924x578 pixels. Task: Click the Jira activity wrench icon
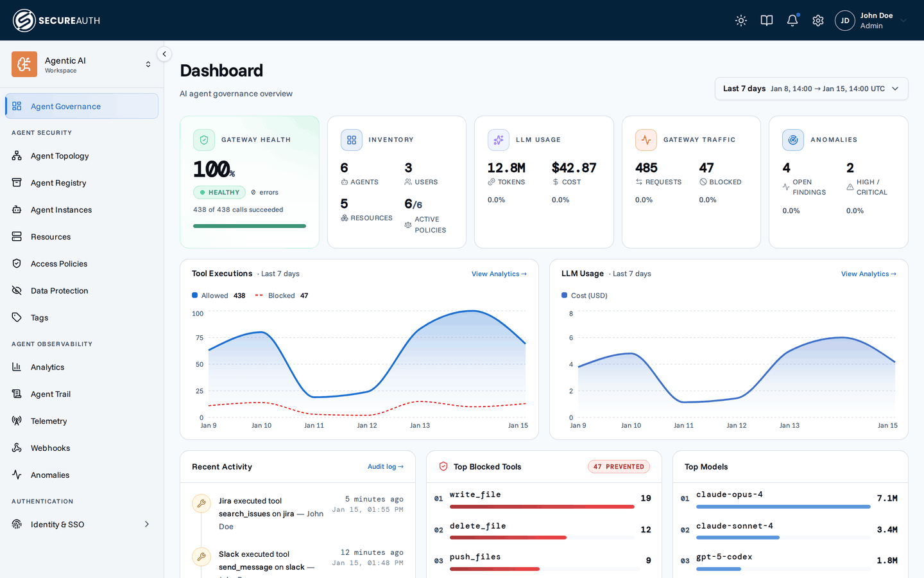coord(201,504)
